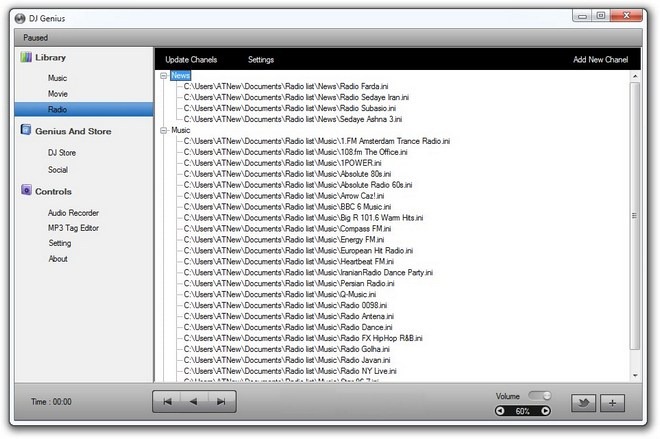Click the play backward arrow button
Viewport: 660px width, 439px height.
194,402
